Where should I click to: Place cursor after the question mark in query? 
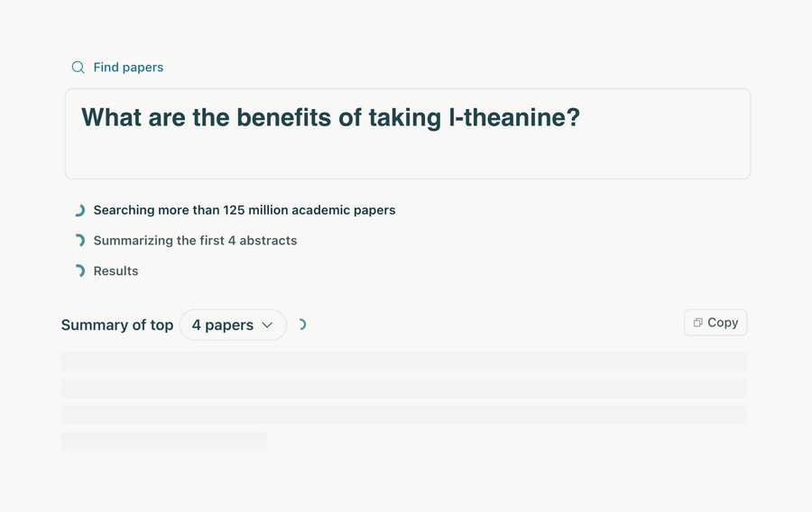click(x=582, y=118)
